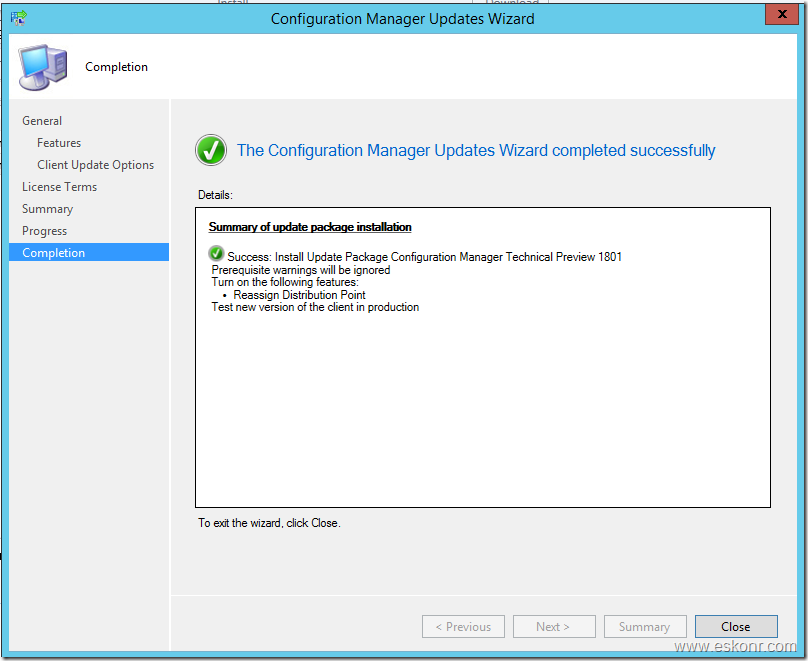The image size is (808, 661).
Task: Click 'Test new version of the client' line
Action: pyautogui.click(x=315, y=307)
